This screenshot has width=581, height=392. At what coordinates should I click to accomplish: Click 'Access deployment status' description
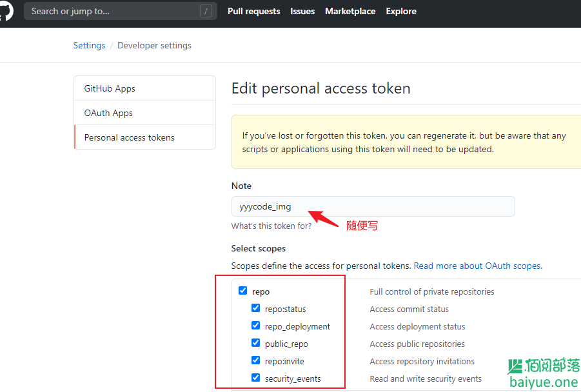[417, 326]
